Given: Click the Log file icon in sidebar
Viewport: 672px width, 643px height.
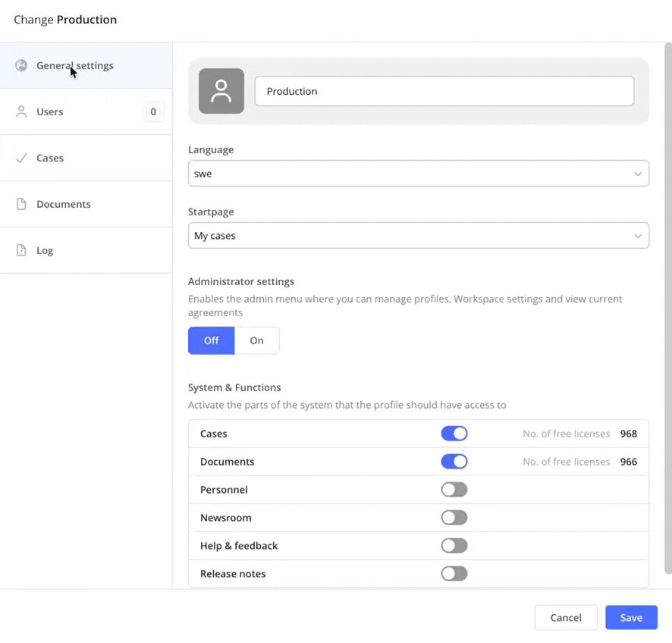Looking at the screenshot, I should tap(21, 251).
